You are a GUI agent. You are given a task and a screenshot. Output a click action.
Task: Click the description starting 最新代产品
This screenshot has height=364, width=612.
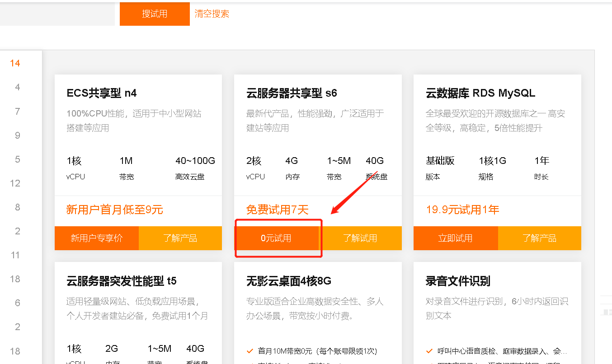315,121
